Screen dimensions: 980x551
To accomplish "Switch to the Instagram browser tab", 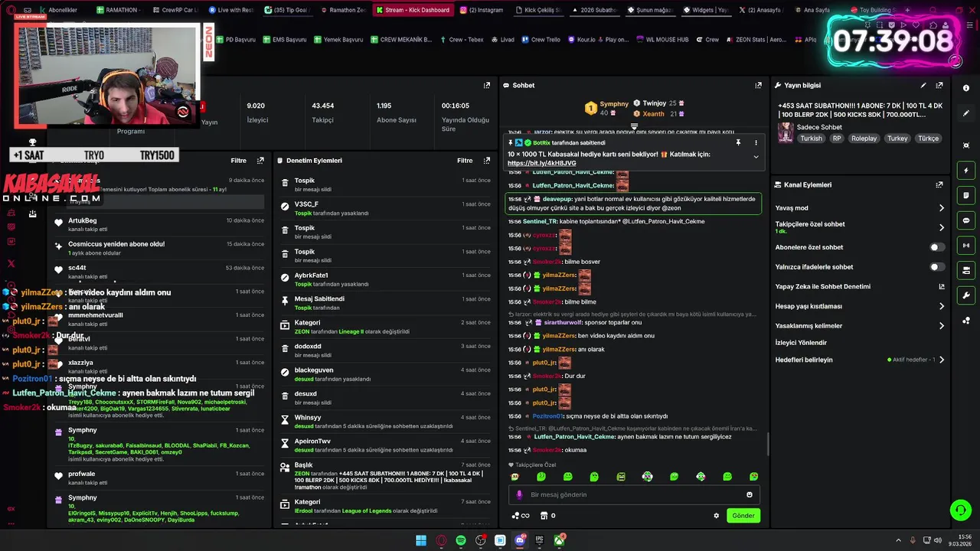I will tap(482, 10).
